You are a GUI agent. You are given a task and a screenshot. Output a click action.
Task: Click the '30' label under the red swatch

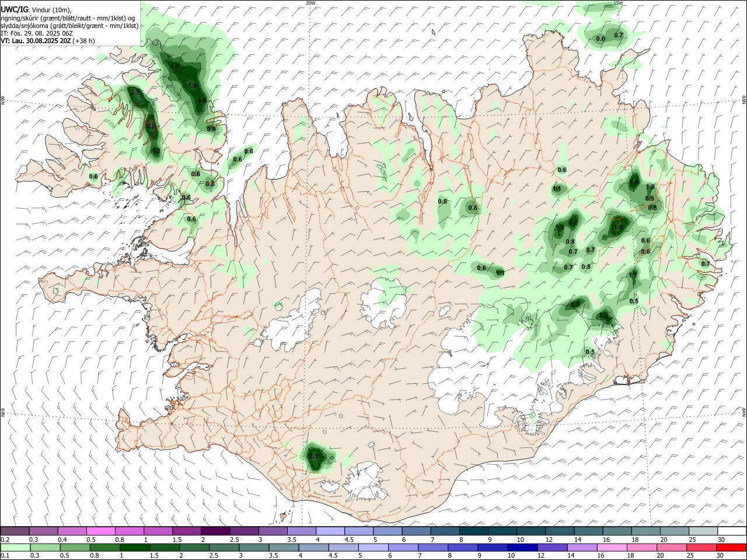pos(721,556)
